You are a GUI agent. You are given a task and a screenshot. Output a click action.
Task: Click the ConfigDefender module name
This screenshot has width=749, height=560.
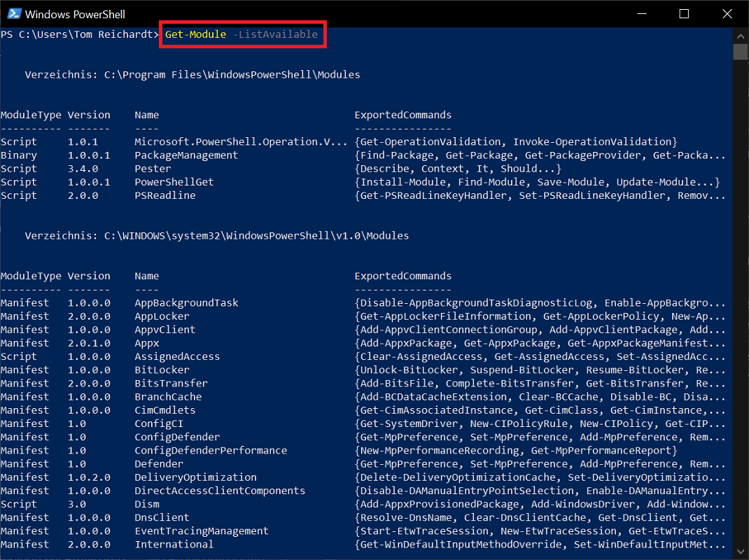176,437
